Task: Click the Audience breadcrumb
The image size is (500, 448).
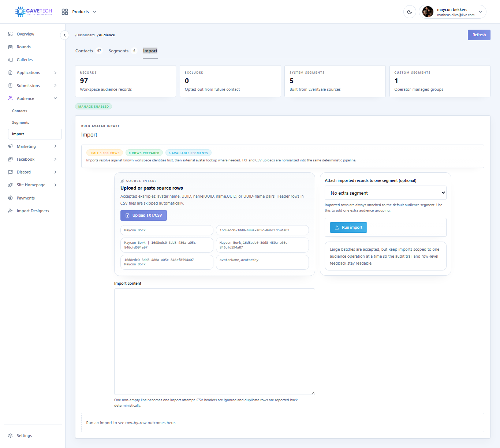Action: pos(106,35)
